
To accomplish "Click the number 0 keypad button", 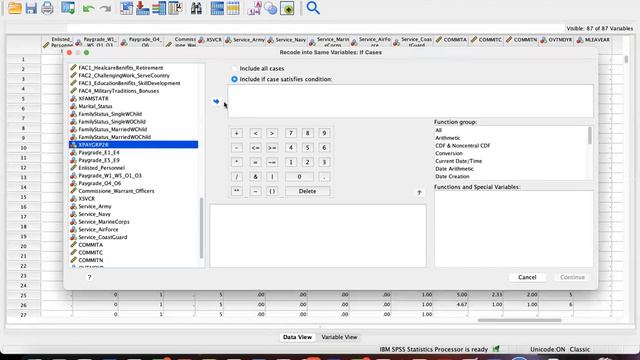I will (299, 177).
